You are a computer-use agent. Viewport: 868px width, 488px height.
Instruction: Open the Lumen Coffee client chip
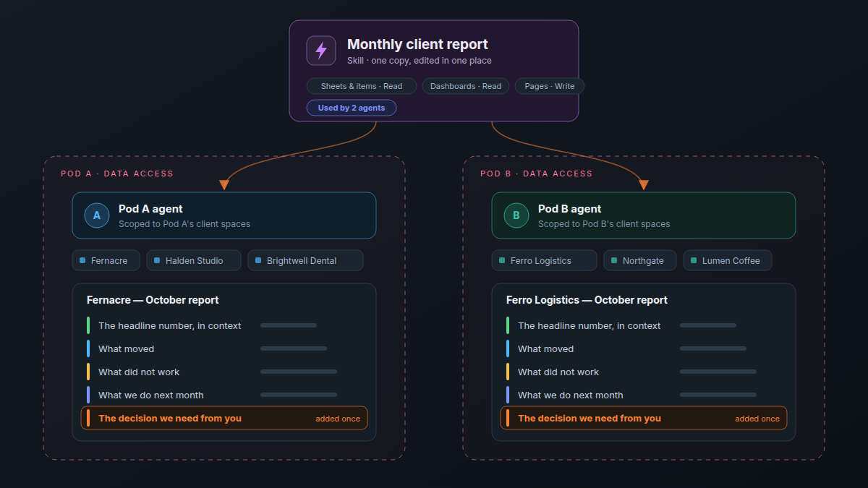pyautogui.click(x=728, y=260)
